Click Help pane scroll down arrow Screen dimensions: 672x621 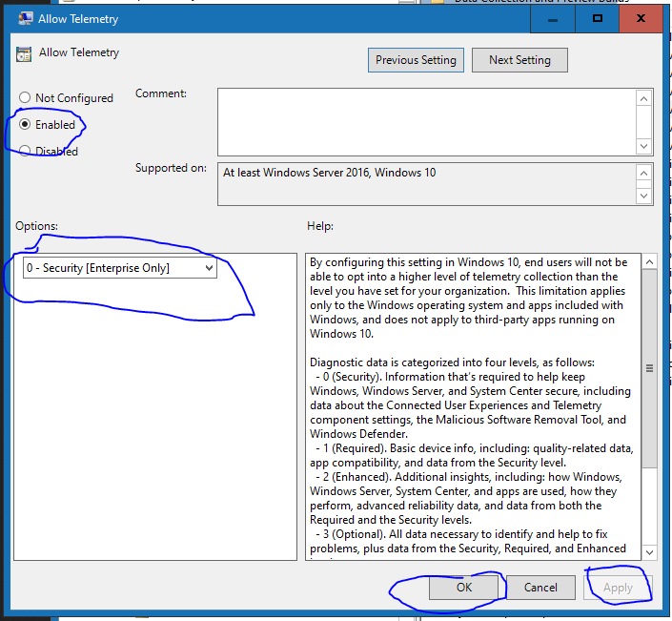(650, 552)
